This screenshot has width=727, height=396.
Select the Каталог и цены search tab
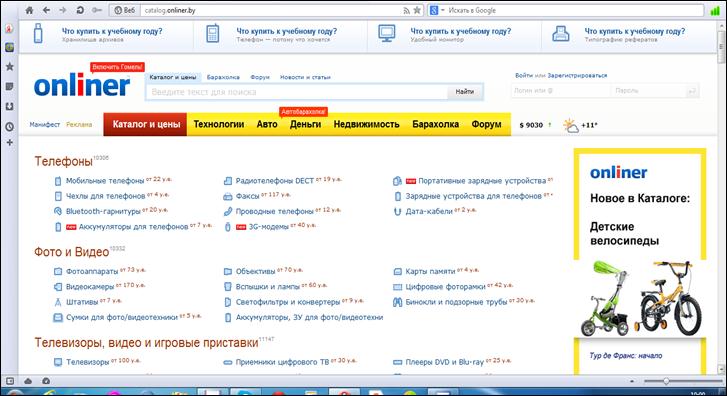click(173, 77)
